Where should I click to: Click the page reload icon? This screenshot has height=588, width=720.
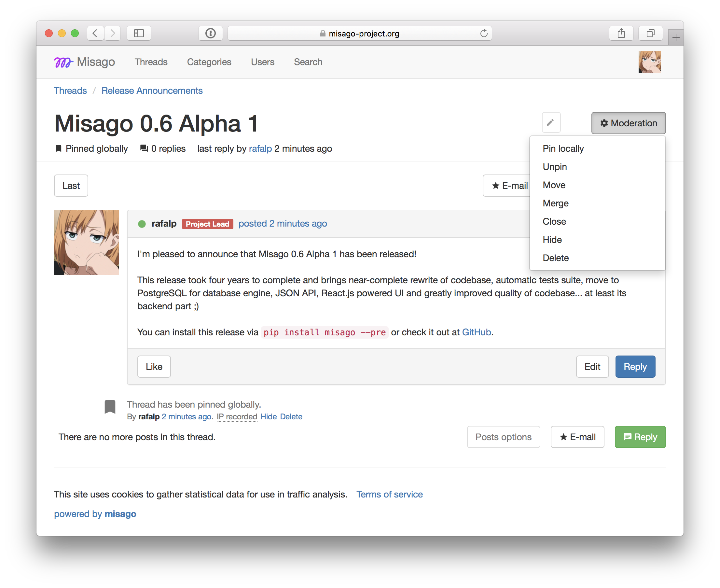[x=484, y=33]
